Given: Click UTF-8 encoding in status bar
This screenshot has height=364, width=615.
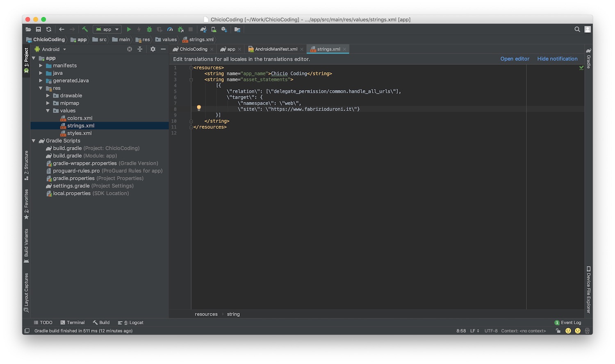Looking at the screenshot, I should click(x=491, y=331).
